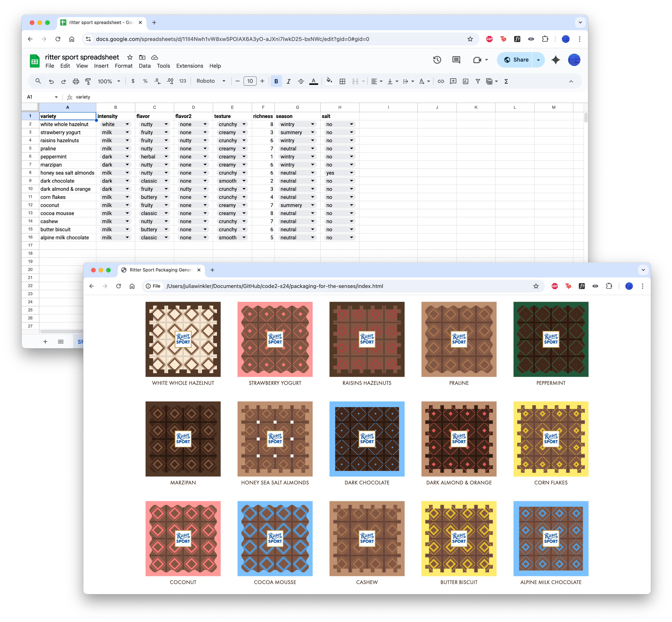Toggle bold formatting button

[x=276, y=81]
